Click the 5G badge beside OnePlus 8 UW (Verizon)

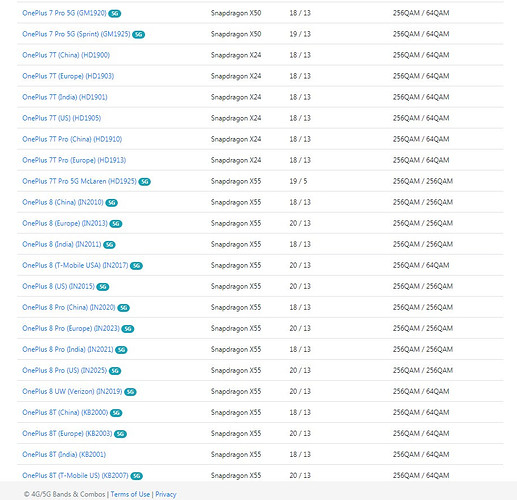point(130,392)
